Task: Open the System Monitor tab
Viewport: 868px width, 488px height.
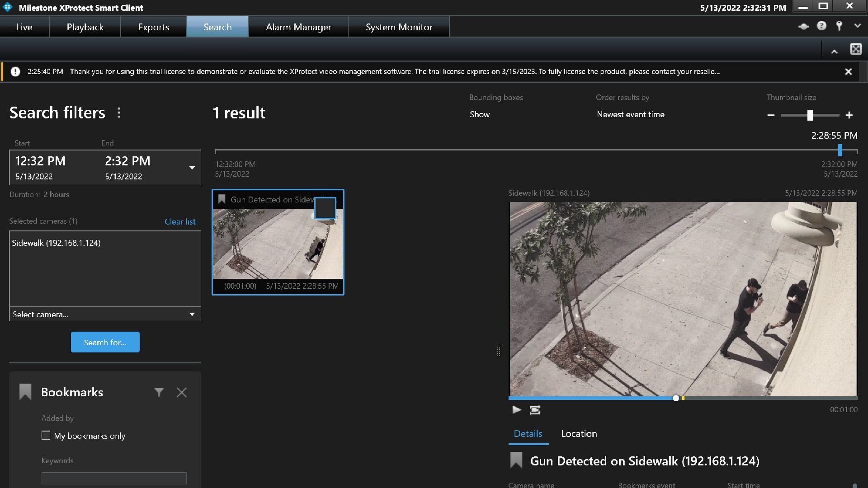Action: click(399, 27)
